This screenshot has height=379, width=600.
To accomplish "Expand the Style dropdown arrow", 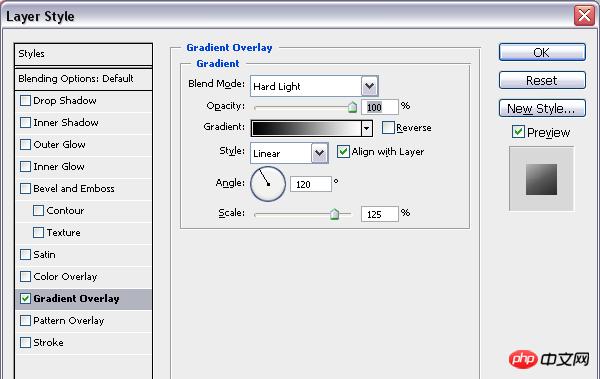I will point(320,153).
